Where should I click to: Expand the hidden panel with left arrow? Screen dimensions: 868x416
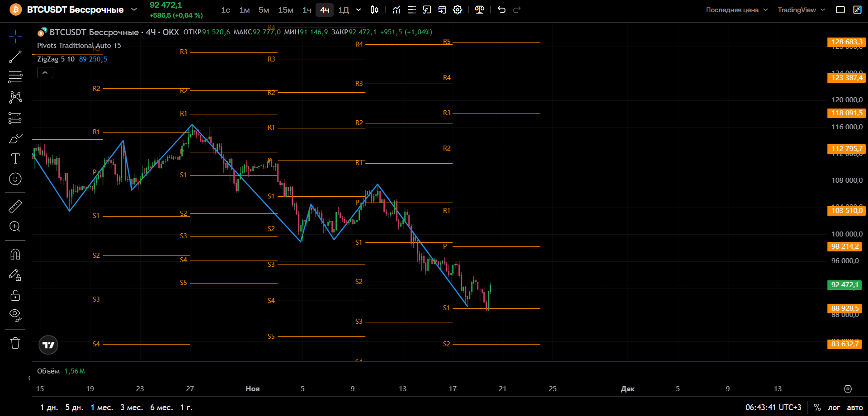click(29, 378)
